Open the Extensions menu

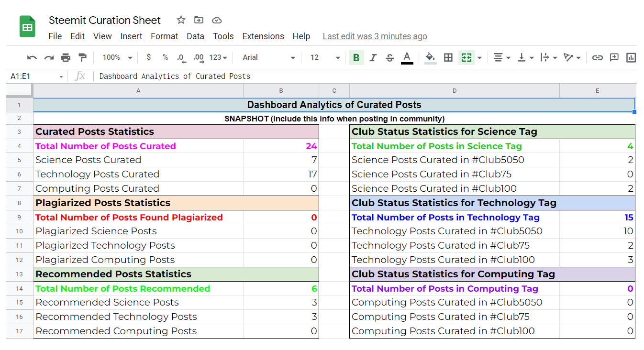[x=263, y=36]
